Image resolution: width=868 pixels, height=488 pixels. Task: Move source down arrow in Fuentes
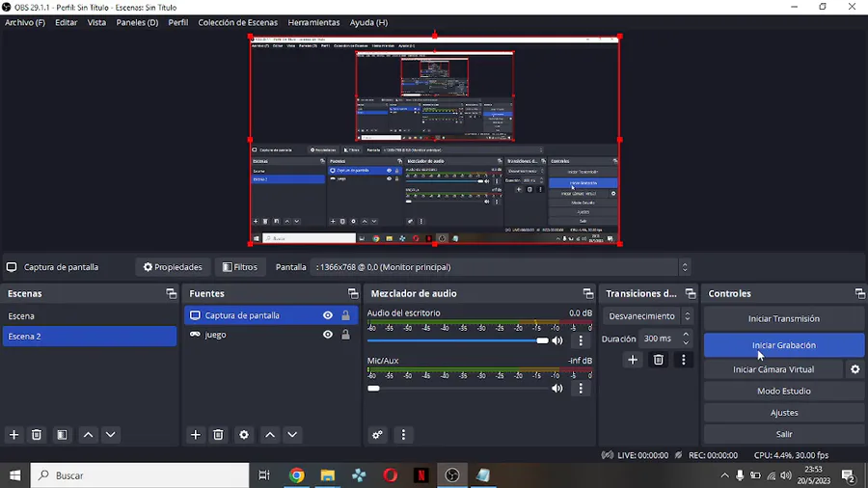[292, 435]
